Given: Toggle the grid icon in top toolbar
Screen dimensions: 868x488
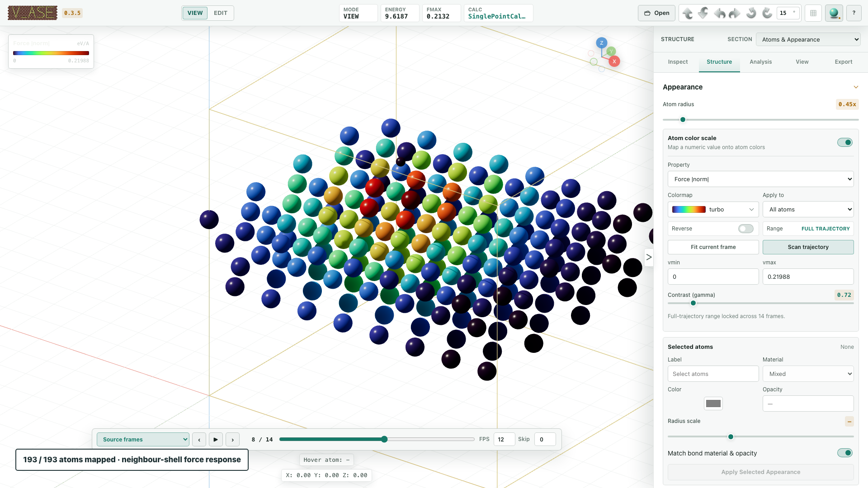Looking at the screenshot, I should click(x=813, y=13).
